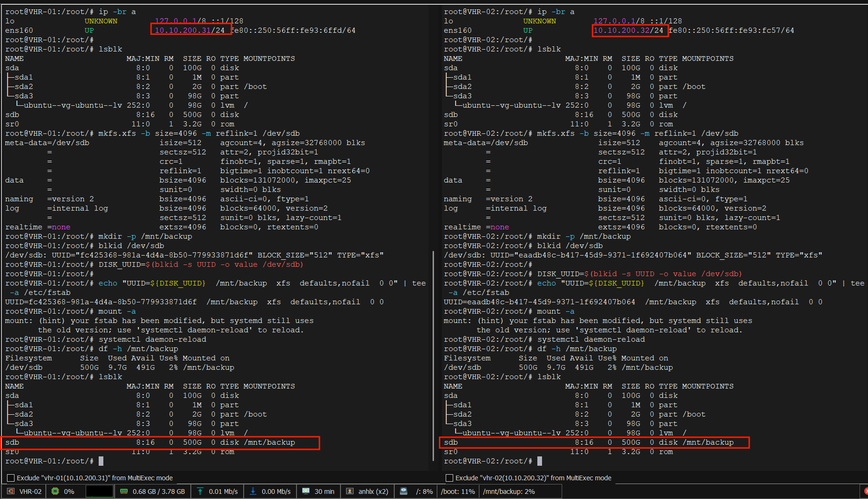
Task: Click the final sdb /mnt/backup row in VHR-02
Action: (x=589, y=442)
